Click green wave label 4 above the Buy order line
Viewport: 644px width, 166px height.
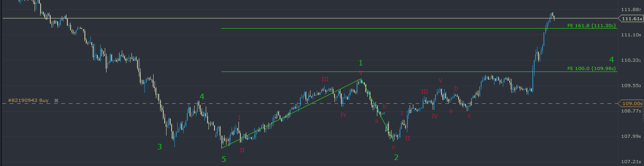pos(202,96)
